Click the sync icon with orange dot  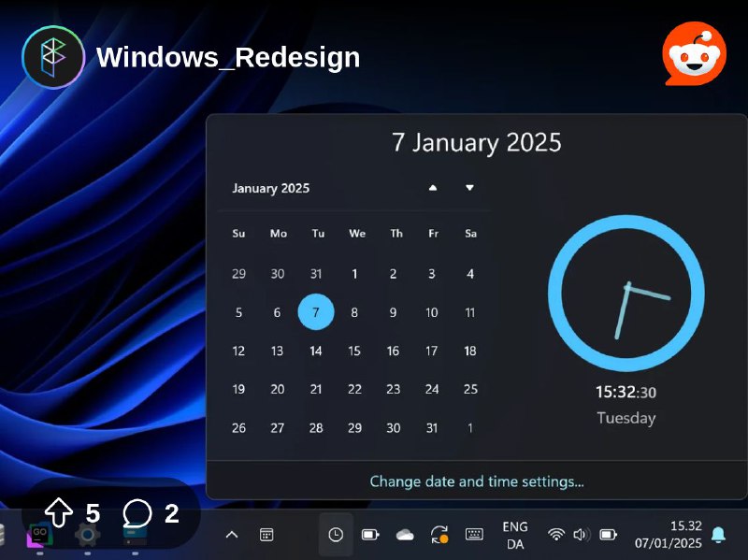(439, 535)
